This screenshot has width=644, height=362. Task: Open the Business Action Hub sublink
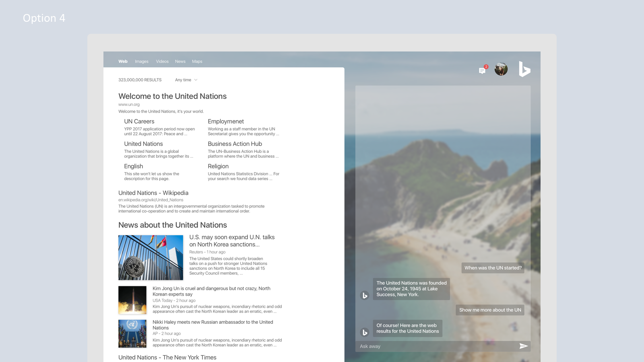tap(235, 144)
